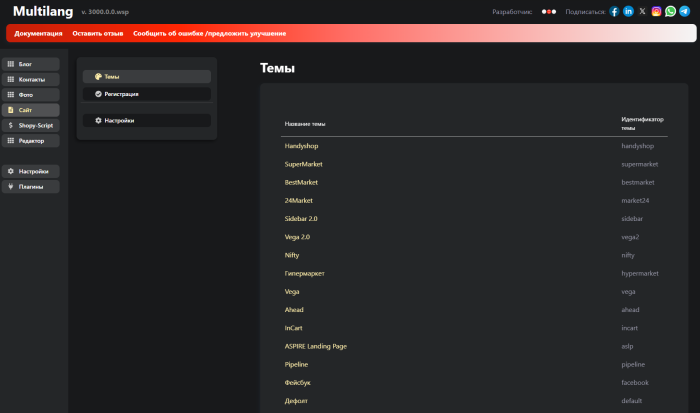Image resolution: width=700 pixels, height=413 pixels.
Task: Click the supermarket identifier cell
Action: pyautogui.click(x=640, y=164)
